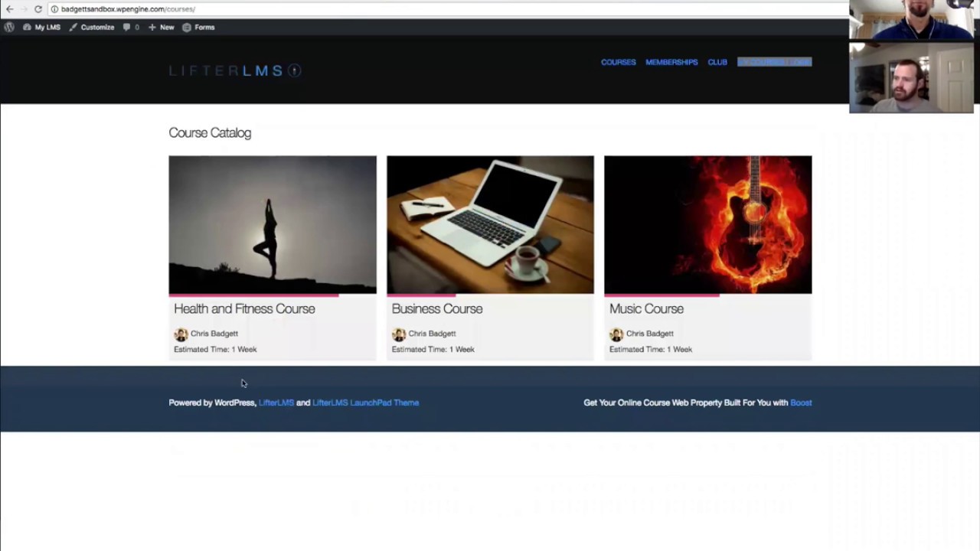
Task: Open the yoga silhouette course thumbnail
Action: pos(273,224)
